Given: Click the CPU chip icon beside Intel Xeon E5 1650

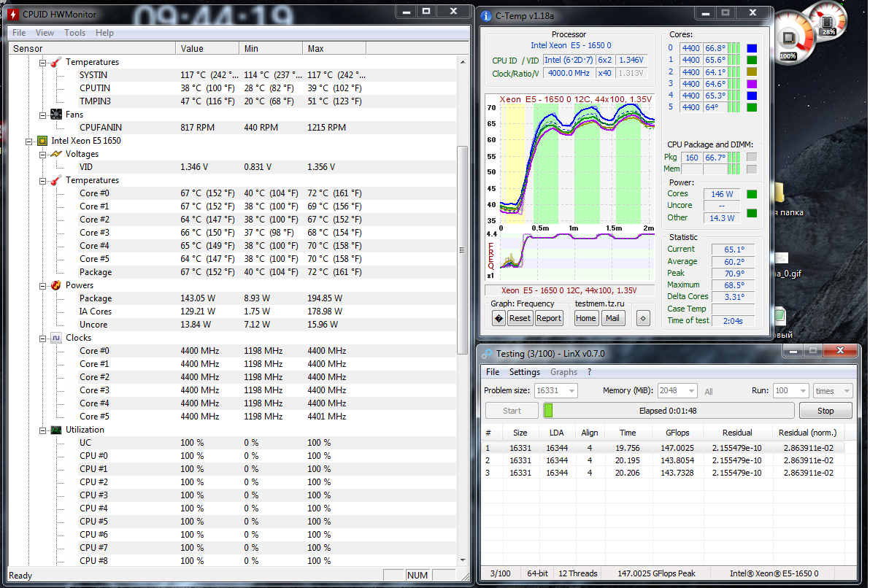Looking at the screenshot, I should click(42, 141).
